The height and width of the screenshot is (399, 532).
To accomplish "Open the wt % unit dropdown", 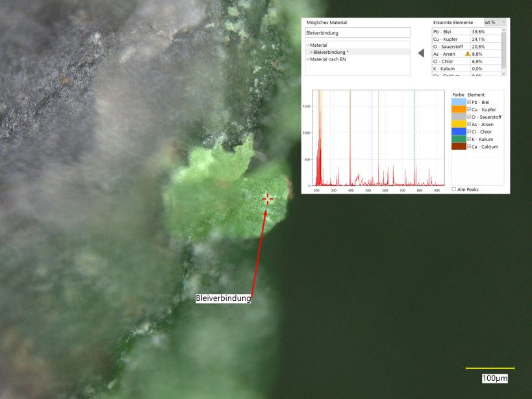I will coord(495,22).
